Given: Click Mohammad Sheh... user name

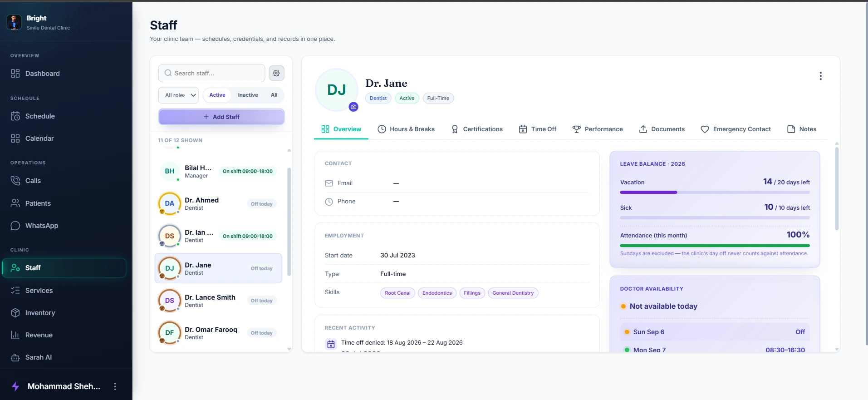Looking at the screenshot, I should (x=64, y=386).
